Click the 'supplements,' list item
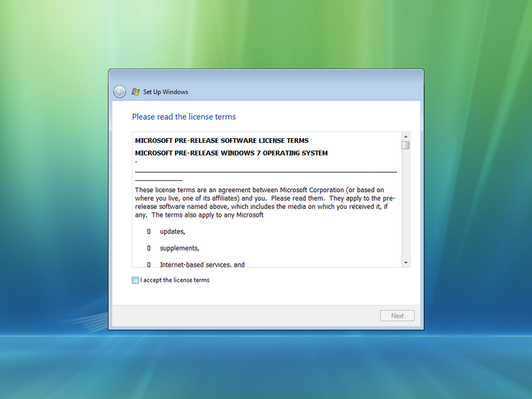 [x=179, y=249]
